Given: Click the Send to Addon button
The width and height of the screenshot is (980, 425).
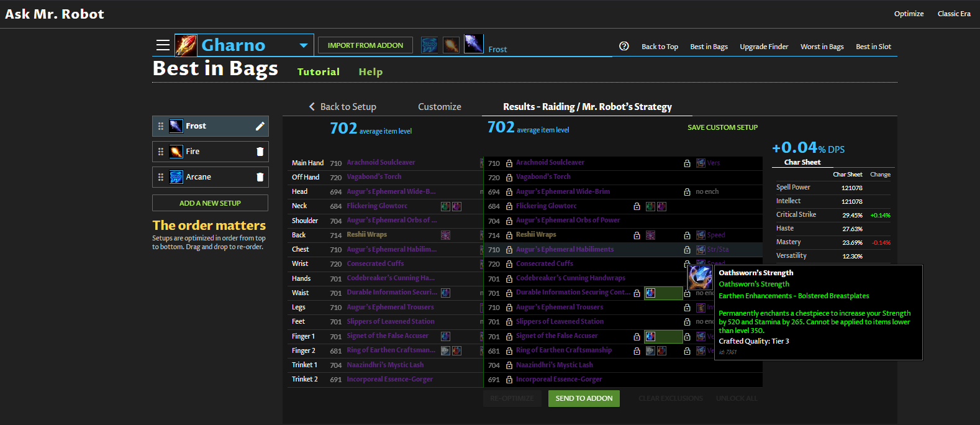Looking at the screenshot, I should (x=584, y=398).
